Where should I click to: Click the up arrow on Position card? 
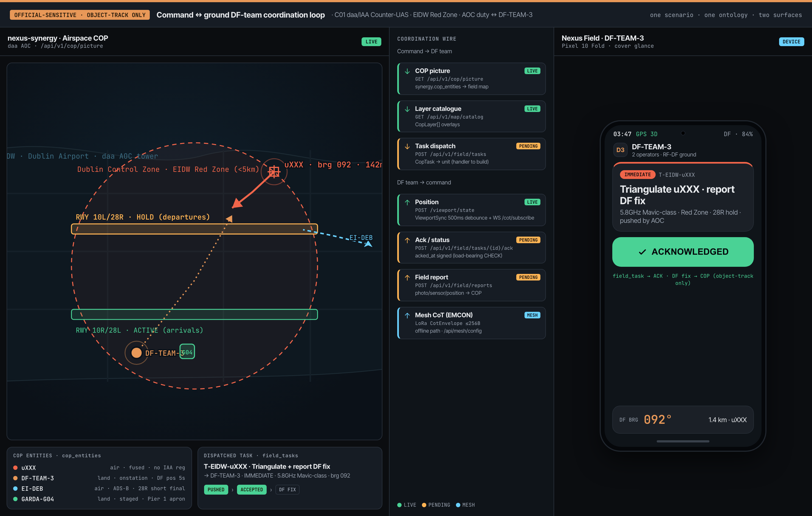click(407, 203)
